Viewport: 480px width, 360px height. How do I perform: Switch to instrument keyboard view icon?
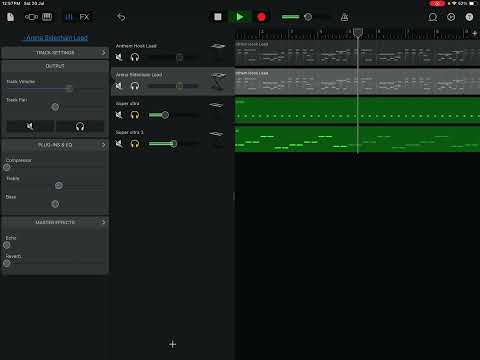47,17
